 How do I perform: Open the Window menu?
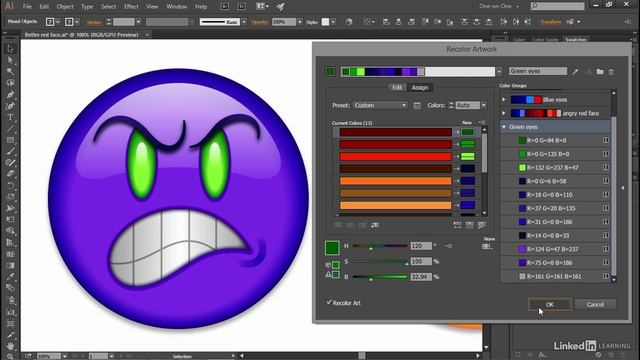point(176,7)
